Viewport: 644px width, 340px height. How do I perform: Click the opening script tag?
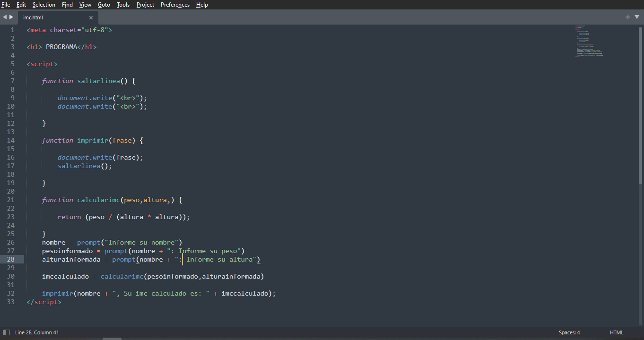click(x=42, y=64)
